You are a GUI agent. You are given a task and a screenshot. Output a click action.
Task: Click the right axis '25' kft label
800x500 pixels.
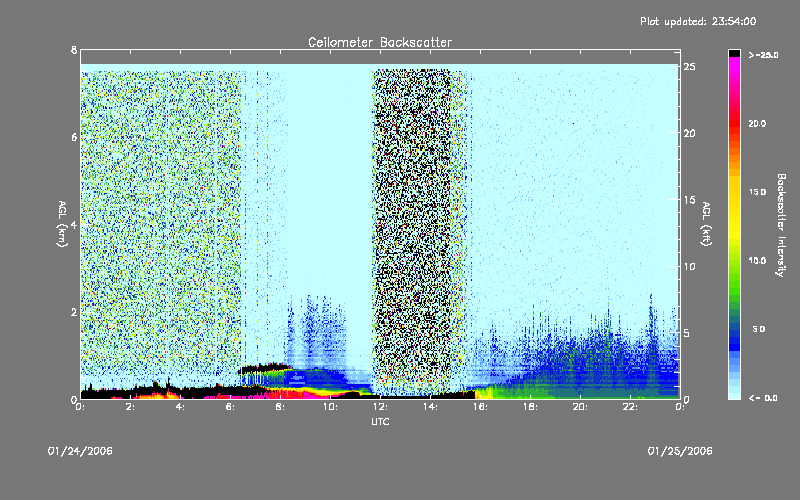tap(690, 66)
